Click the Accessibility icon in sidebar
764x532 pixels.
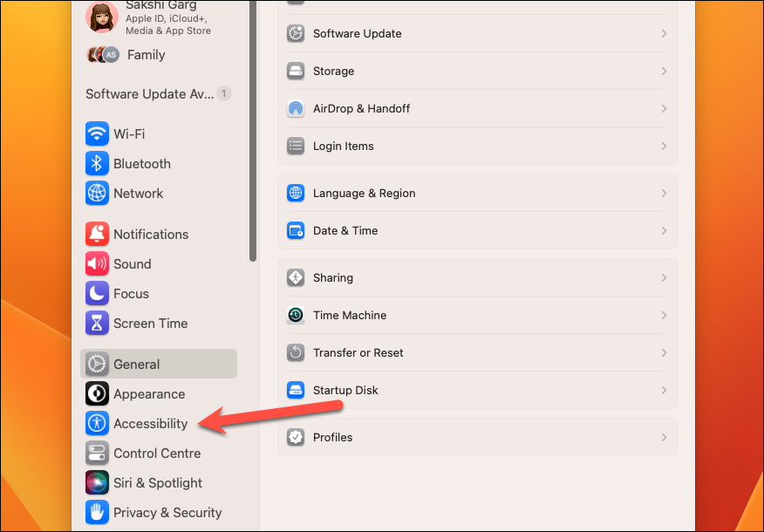coord(97,423)
